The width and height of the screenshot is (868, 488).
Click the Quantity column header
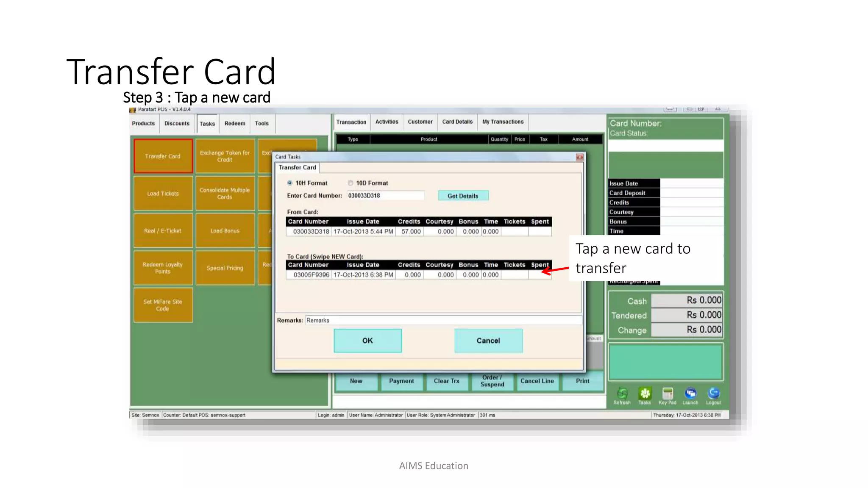click(499, 139)
